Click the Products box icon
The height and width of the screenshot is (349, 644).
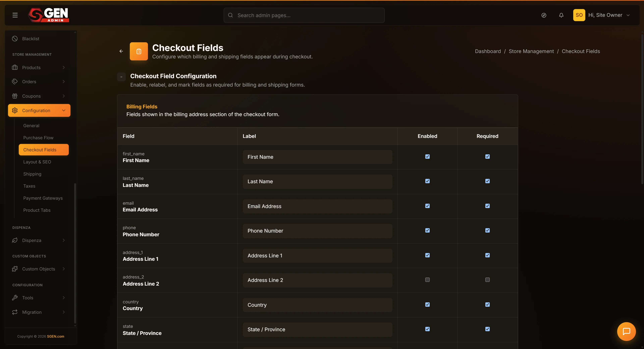15,67
